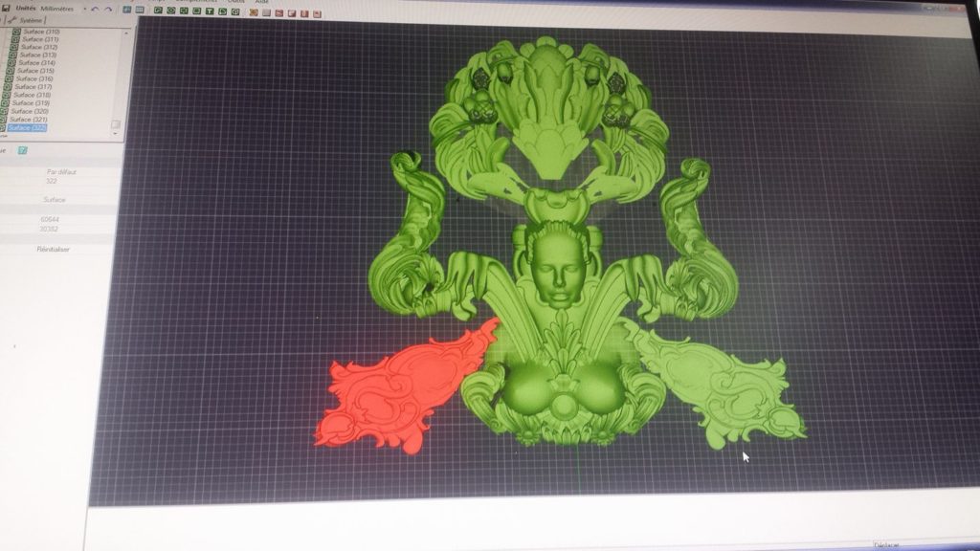Click the 322 property value
The width and height of the screenshot is (980, 551).
click(52, 181)
